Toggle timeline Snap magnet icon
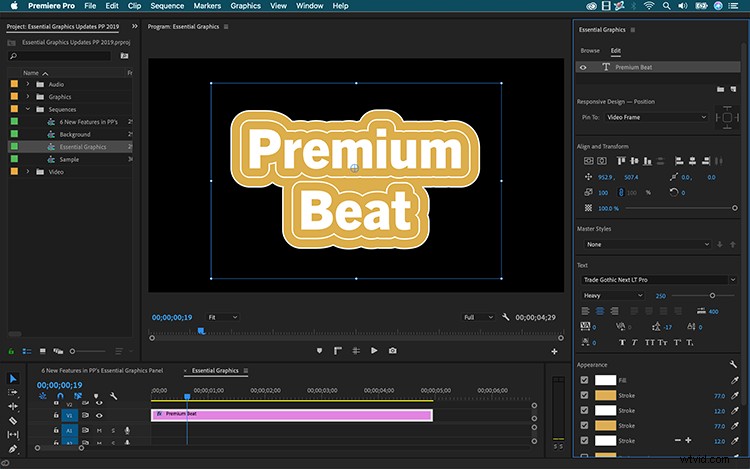This screenshot has height=469, width=750. tap(60, 396)
